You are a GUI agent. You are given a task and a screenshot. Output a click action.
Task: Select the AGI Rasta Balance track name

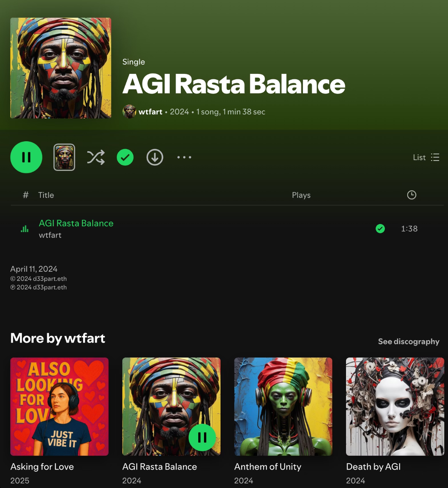76,223
